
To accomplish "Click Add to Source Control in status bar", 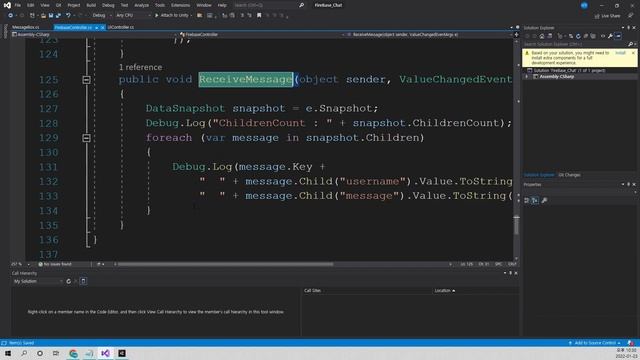I will pos(595,343).
